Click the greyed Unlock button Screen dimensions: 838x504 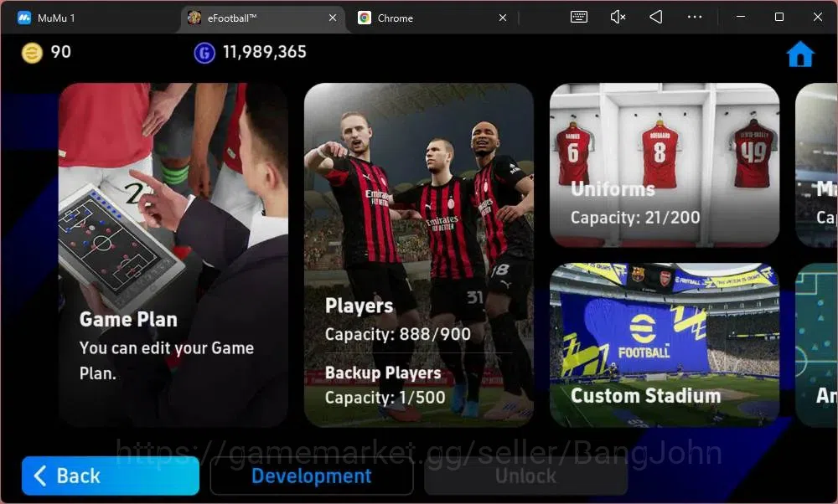[x=526, y=476]
